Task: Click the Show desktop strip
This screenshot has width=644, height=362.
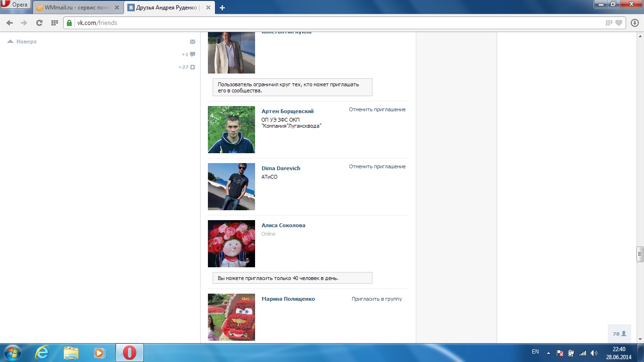Action: point(641,353)
